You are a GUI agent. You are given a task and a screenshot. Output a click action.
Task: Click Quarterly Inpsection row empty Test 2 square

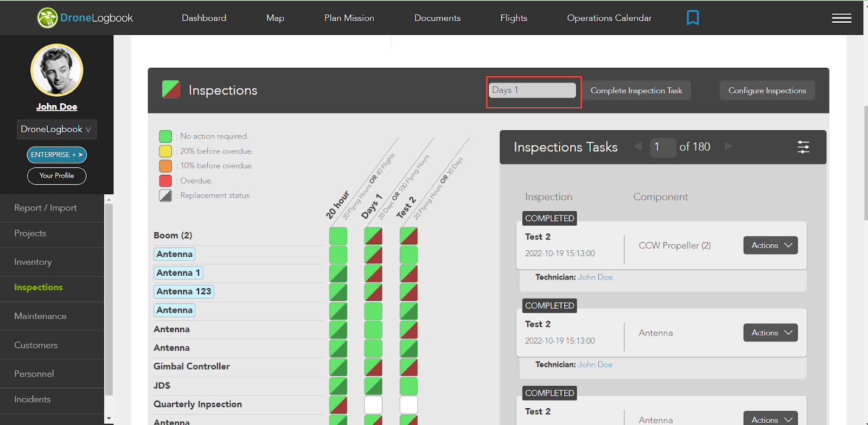coord(409,405)
